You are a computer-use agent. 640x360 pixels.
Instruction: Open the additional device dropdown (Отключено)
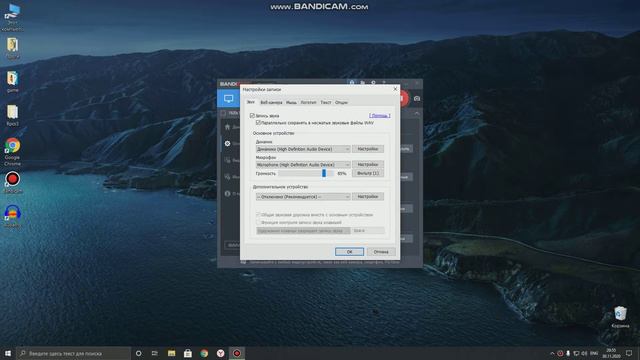point(303,197)
